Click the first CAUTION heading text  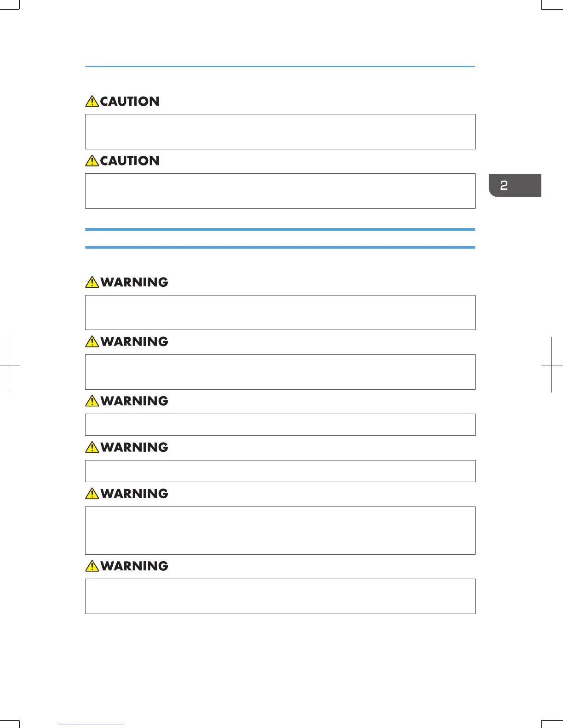pyautogui.click(x=130, y=102)
